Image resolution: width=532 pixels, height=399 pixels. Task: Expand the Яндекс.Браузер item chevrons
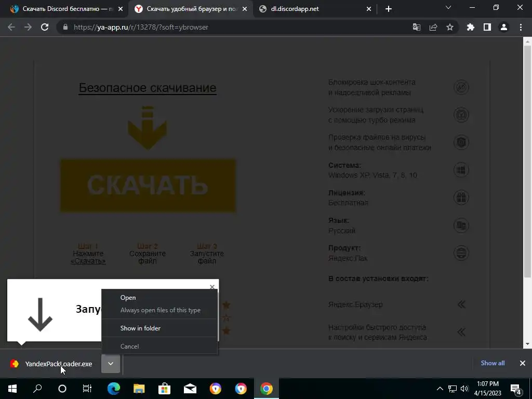point(461,304)
